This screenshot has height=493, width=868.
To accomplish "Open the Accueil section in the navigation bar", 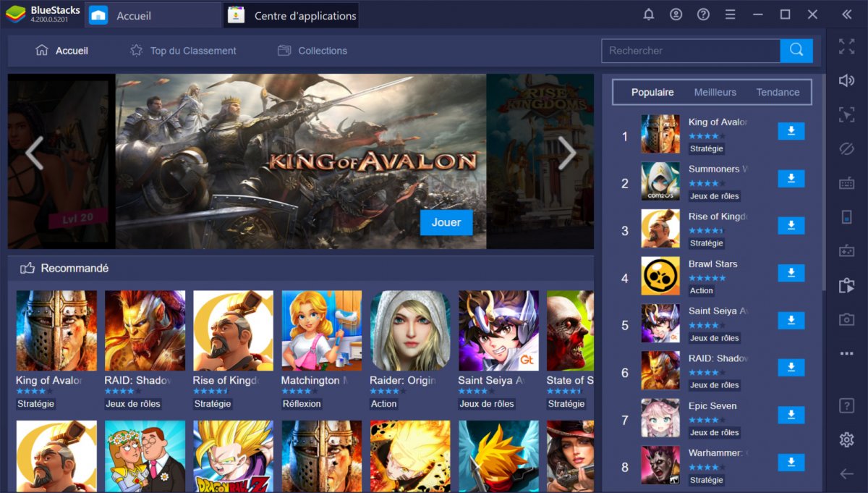I will point(62,51).
